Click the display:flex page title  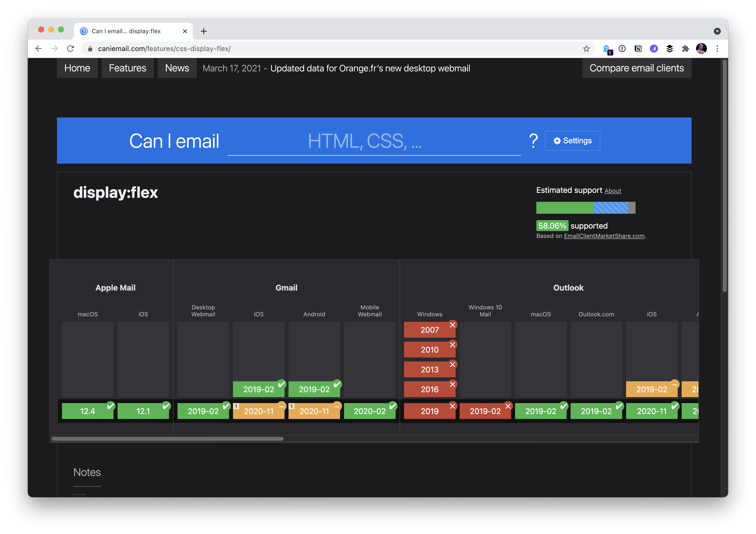116,193
